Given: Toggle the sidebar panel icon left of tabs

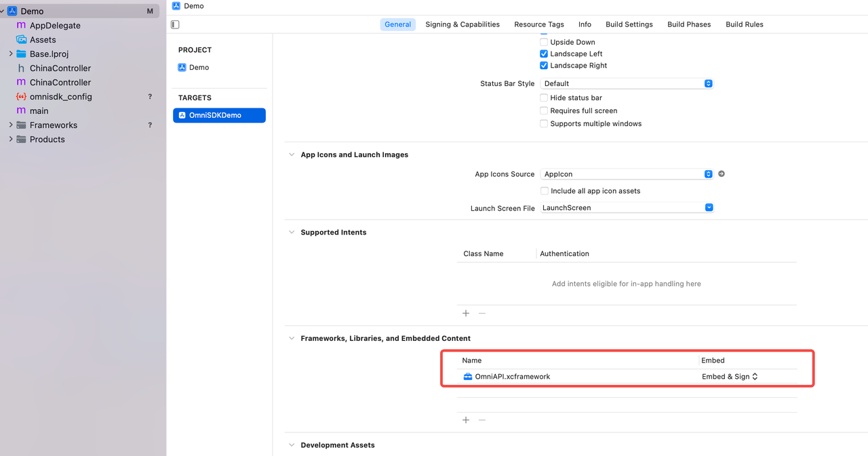Looking at the screenshot, I should click(175, 24).
